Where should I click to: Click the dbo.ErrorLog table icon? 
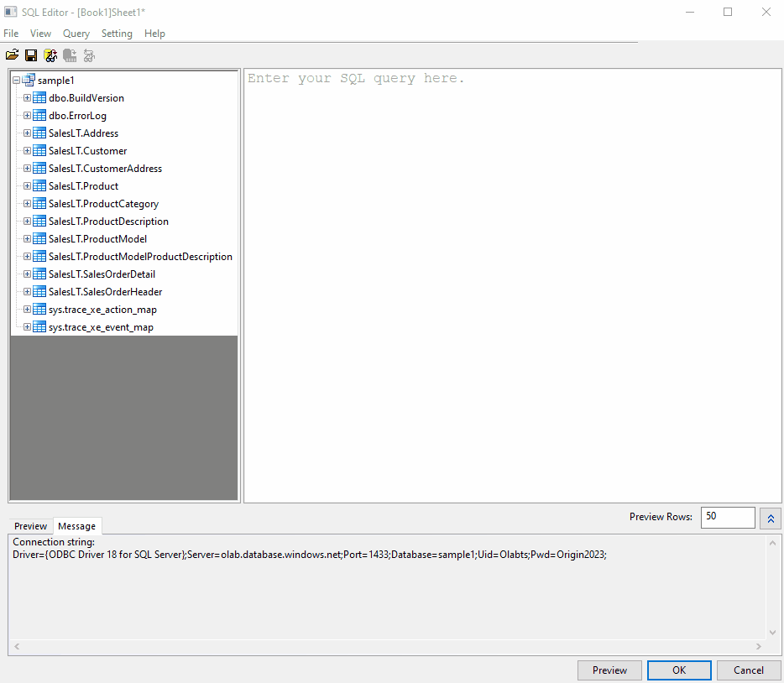pos(39,115)
